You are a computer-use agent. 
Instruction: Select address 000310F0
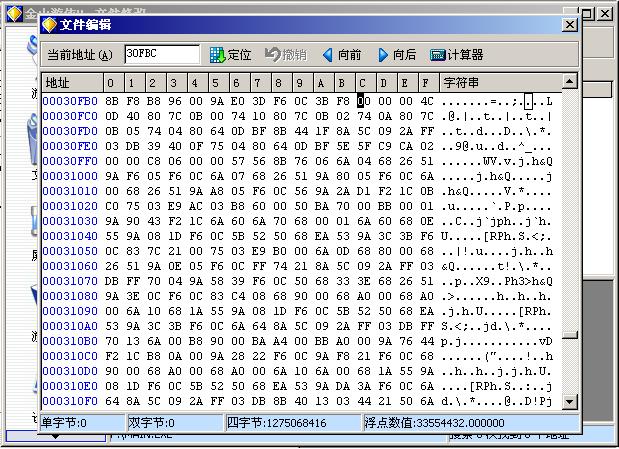click(70, 401)
